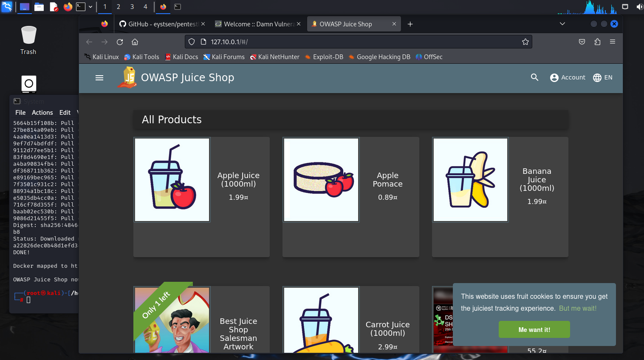
Task: Select the terminal window taskbar button
Action: (178, 7)
